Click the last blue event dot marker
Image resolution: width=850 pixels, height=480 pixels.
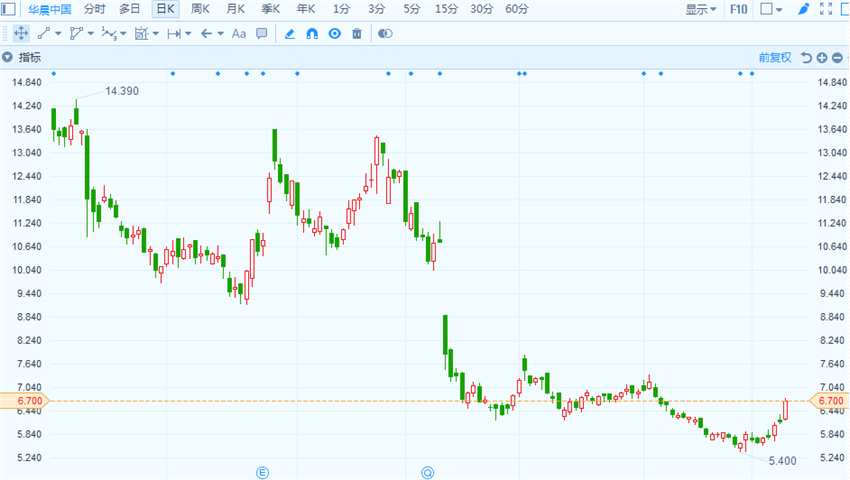point(752,73)
